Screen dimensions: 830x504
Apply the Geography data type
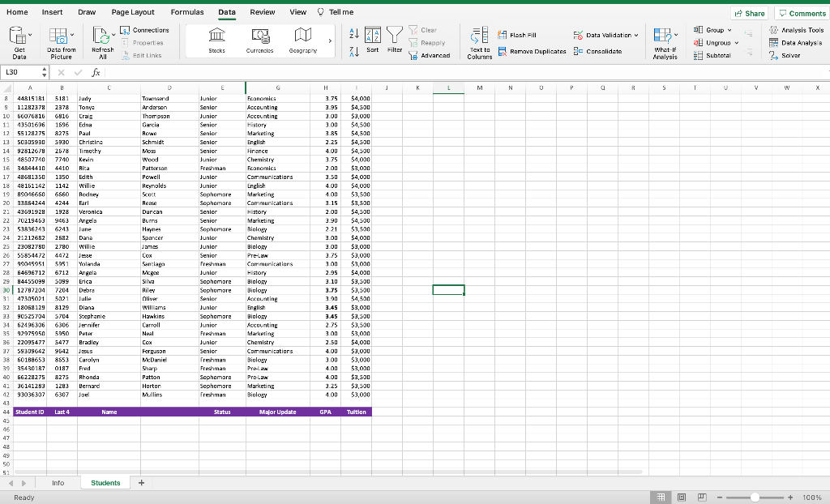[302, 39]
